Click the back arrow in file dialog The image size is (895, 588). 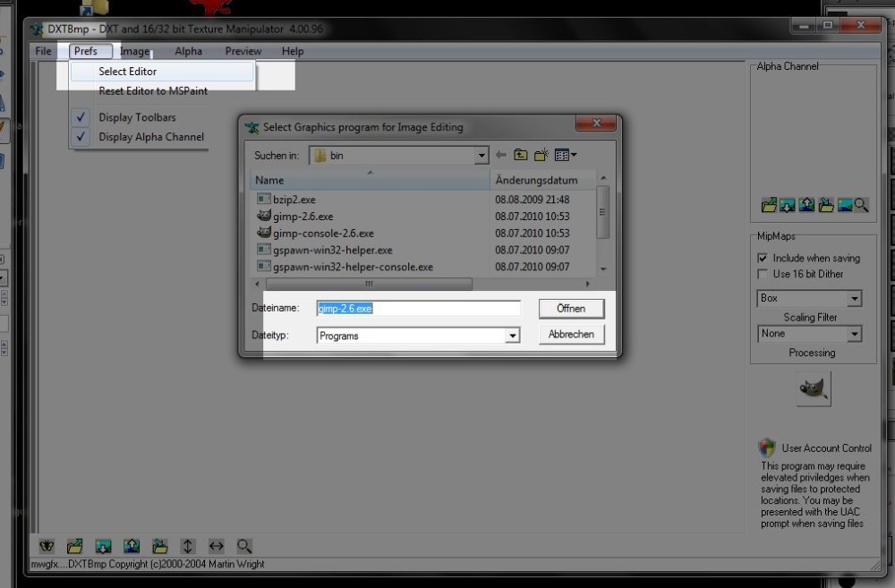tap(501, 155)
